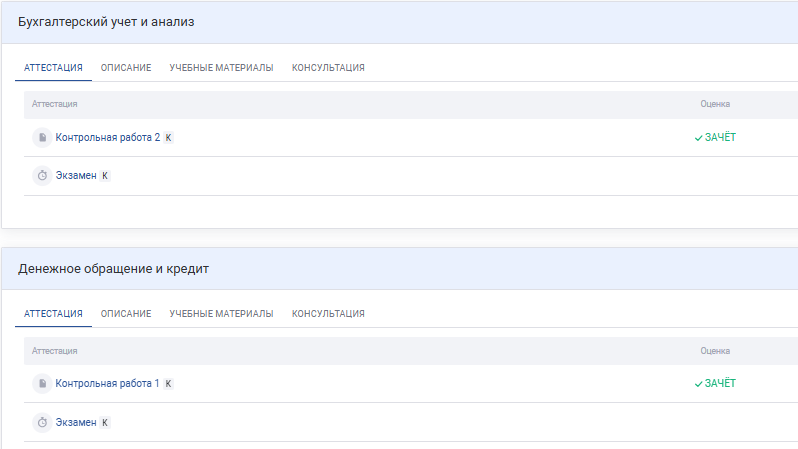
Task: Open Консультация tab under Бухгалтерский учет и анализ
Action: 328,68
